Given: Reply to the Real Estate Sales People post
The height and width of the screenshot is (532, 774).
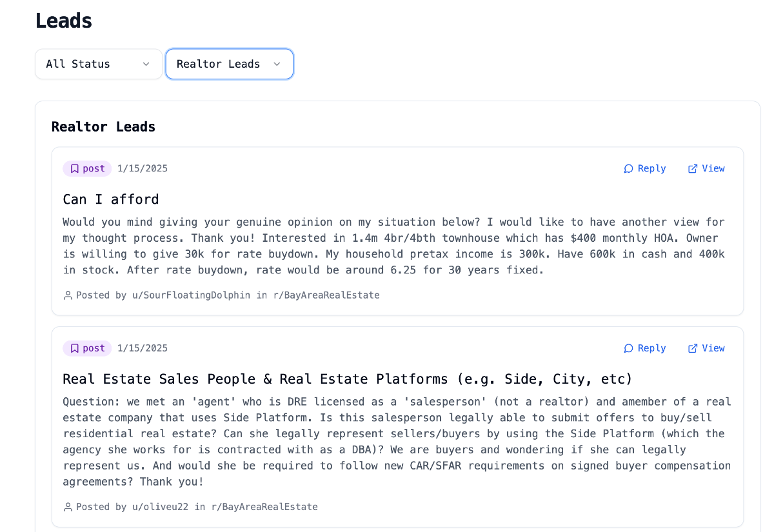Looking at the screenshot, I should [645, 348].
